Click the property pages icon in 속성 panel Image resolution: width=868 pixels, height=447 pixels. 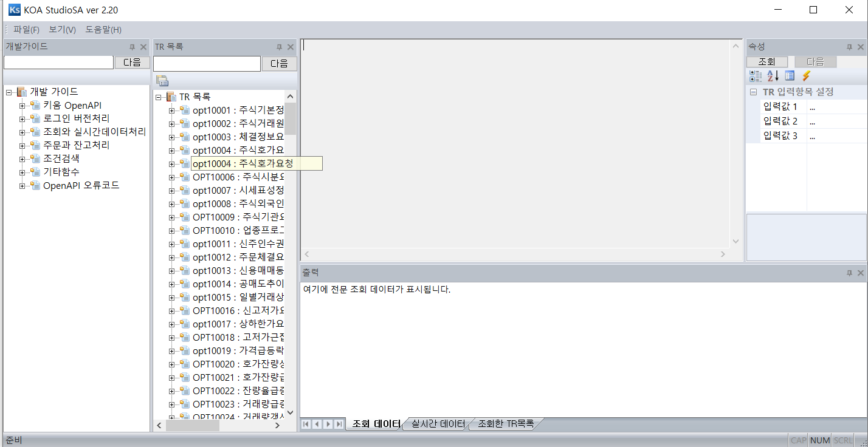tap(790, 76)
